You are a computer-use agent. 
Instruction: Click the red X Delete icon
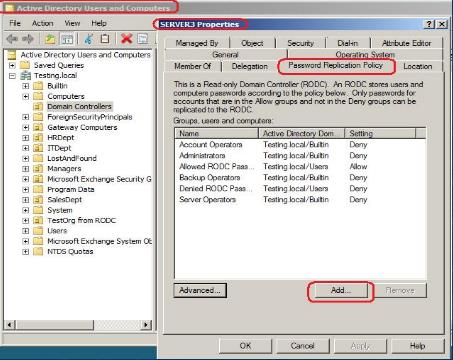click(x=126, y=39)
